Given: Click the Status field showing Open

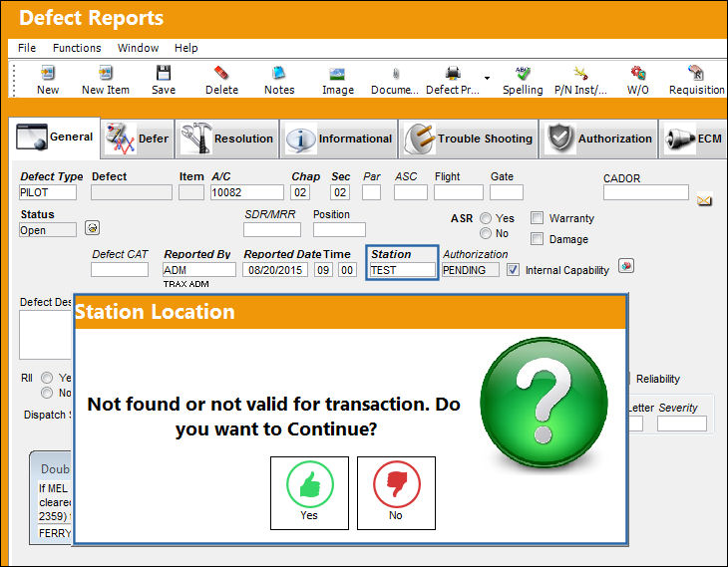Looking at the screenshot, I should (x=48, y=229).
